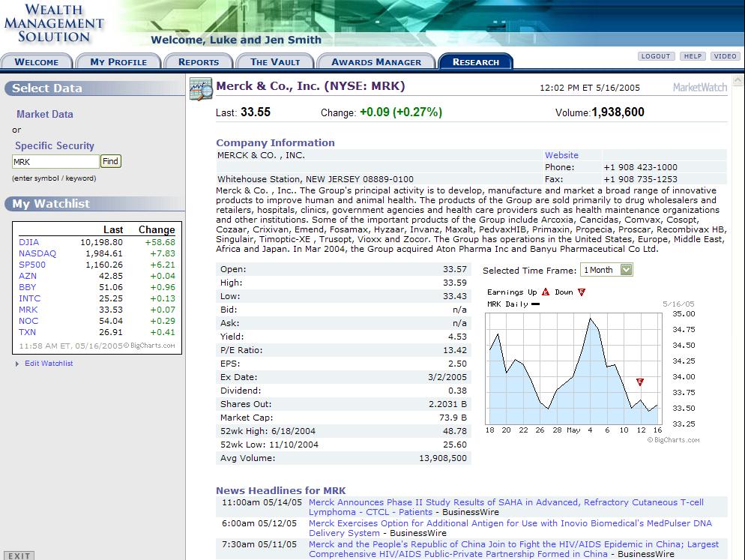
Task: Open the China HIV/AIDS partnership headline
Action: 513,549
